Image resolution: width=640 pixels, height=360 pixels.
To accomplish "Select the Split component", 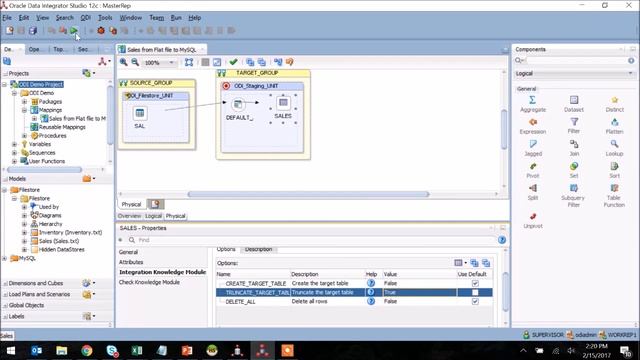I will (x=533, y=192).
